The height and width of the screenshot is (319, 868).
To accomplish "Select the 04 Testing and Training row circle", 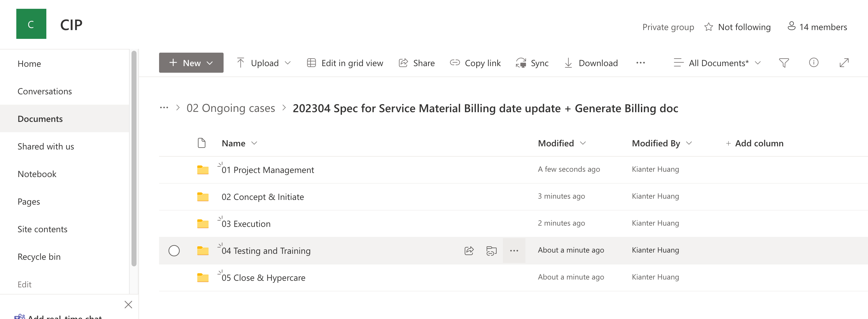I will tap(174, 251).
